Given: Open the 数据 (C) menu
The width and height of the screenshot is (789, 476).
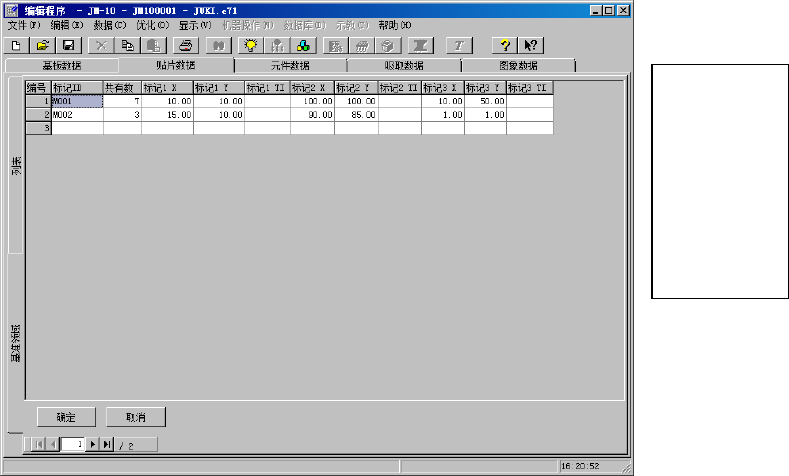Looking at the screenshot, I should [110, 25].
